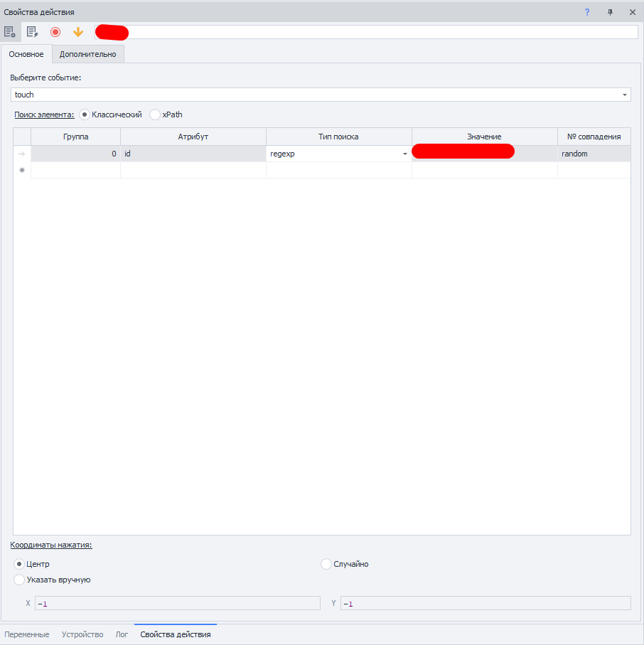644x645 pixels.
Task: Open the Лог bottom tab
Action: [122, 634]
